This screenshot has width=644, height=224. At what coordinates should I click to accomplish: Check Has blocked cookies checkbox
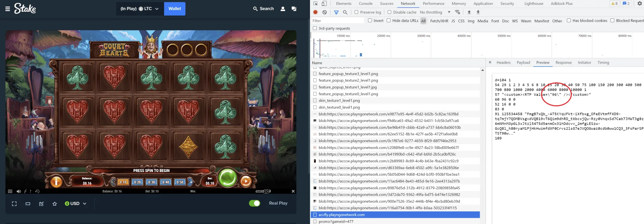[x=569, y=20]
